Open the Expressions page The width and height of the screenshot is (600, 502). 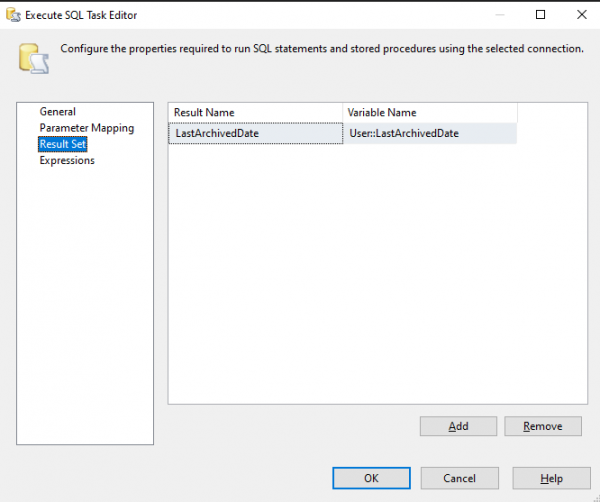point(67,160)
